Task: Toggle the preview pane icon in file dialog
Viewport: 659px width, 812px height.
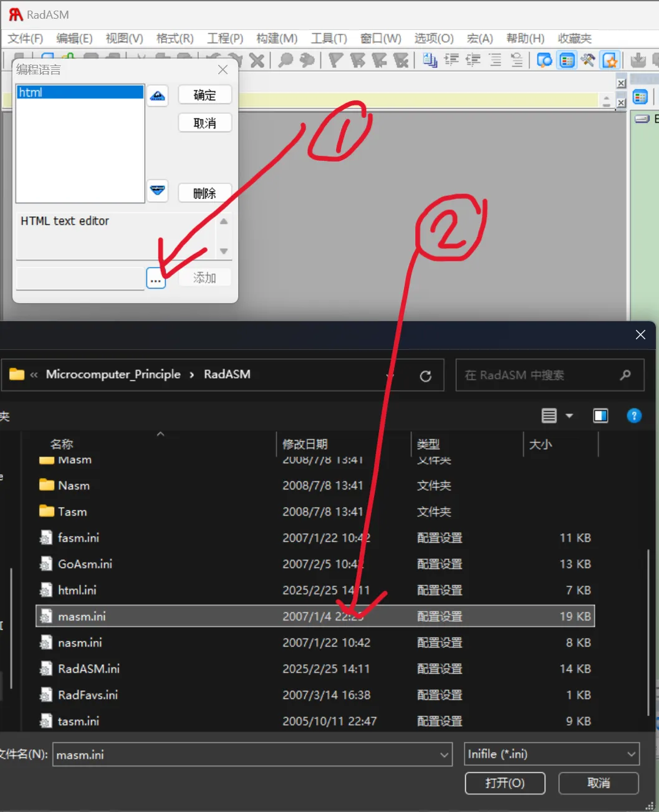Action: click(600, 416)
